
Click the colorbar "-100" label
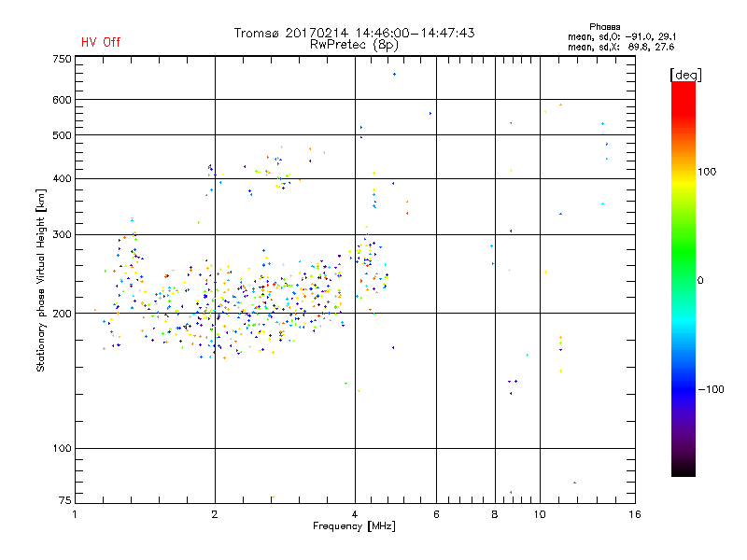pyautogui.click(x=712, y=389)
